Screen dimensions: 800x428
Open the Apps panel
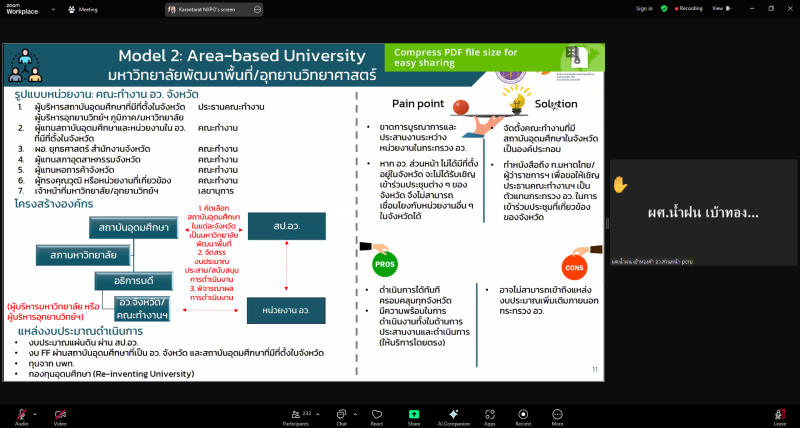tap(490, 414)
